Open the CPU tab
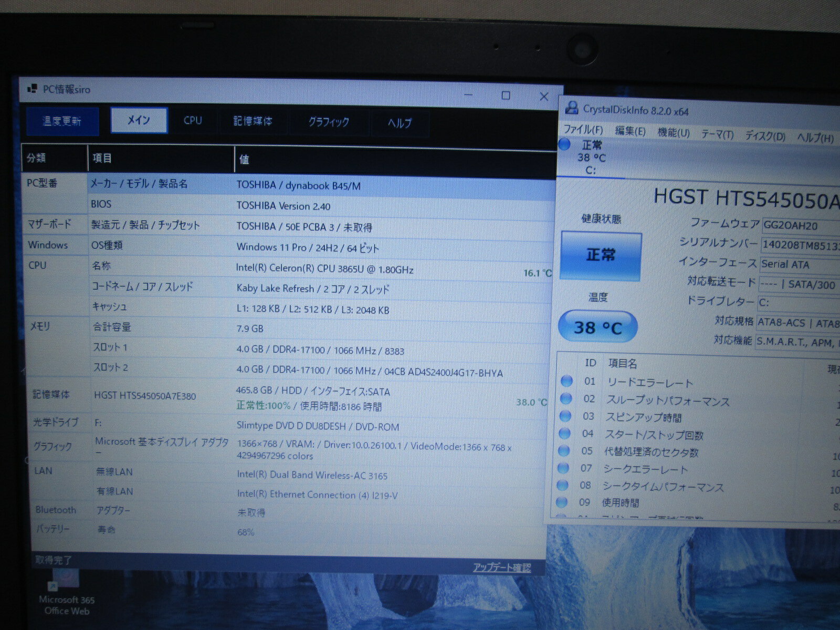Screen dimensions: 840x630 (193, 120)
